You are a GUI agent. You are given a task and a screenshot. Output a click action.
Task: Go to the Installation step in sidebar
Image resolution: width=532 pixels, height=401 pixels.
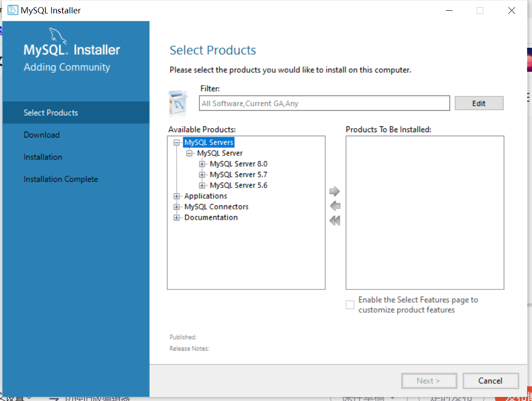(43, 157)
